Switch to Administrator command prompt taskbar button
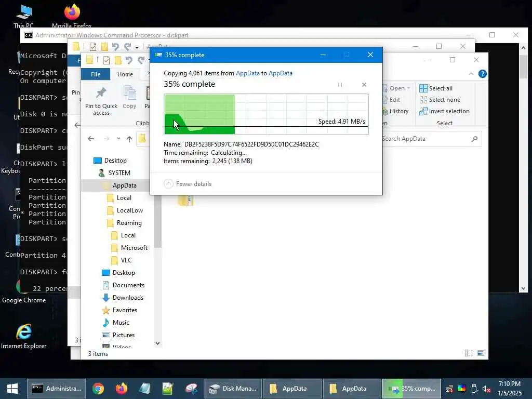532x399 pixels. pos(56,389)
